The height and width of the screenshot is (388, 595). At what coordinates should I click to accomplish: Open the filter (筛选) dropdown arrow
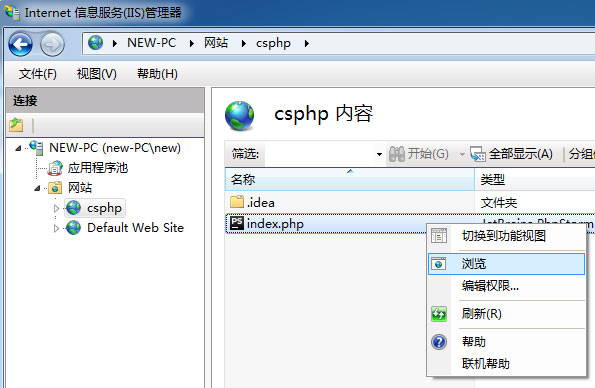click(379, 154)
